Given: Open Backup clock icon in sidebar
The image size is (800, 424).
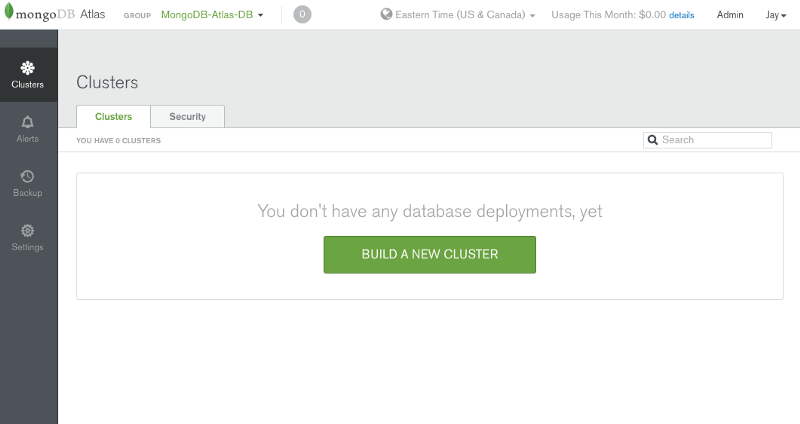Looking at the screenshot, I should 28,176.
